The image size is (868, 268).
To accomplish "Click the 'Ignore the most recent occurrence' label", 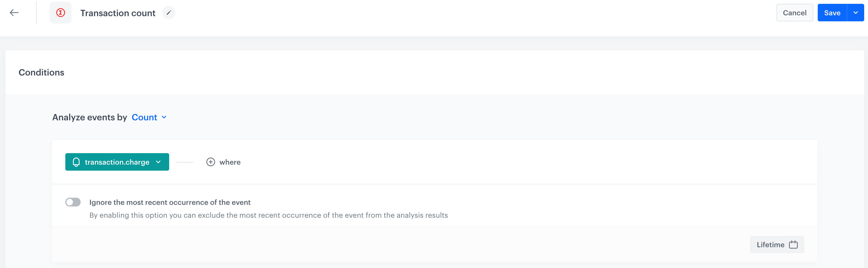I will (x=170, y=202).
